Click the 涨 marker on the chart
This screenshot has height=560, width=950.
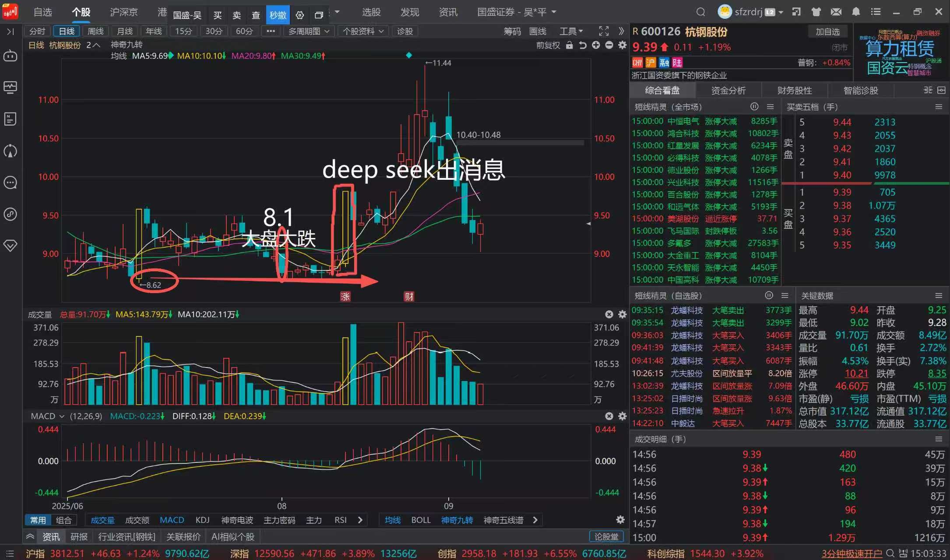(x=345, y=296)
